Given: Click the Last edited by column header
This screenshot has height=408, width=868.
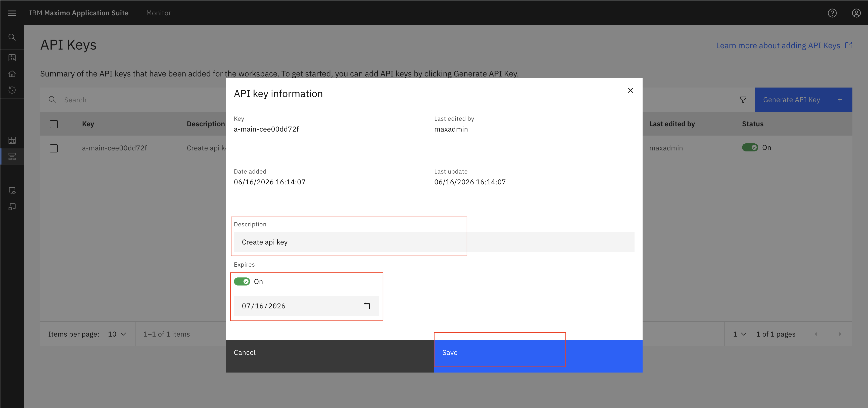Looking at the screenshot, I should [x=672, y=124].
